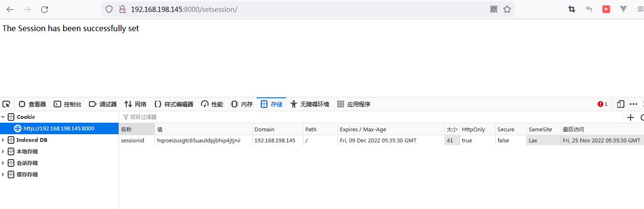Select the 192.168.198.145 domain cell

coord(278,140)
